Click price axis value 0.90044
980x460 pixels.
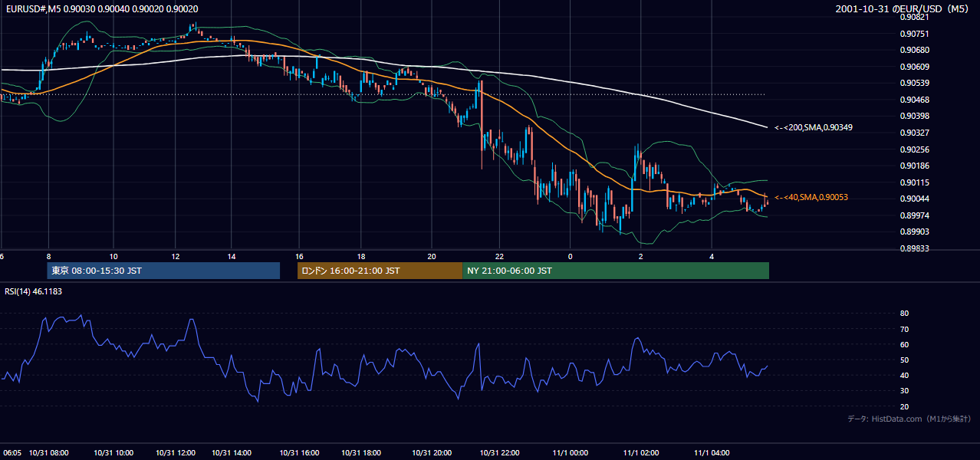pyautogui.click(x=915, y=199)
